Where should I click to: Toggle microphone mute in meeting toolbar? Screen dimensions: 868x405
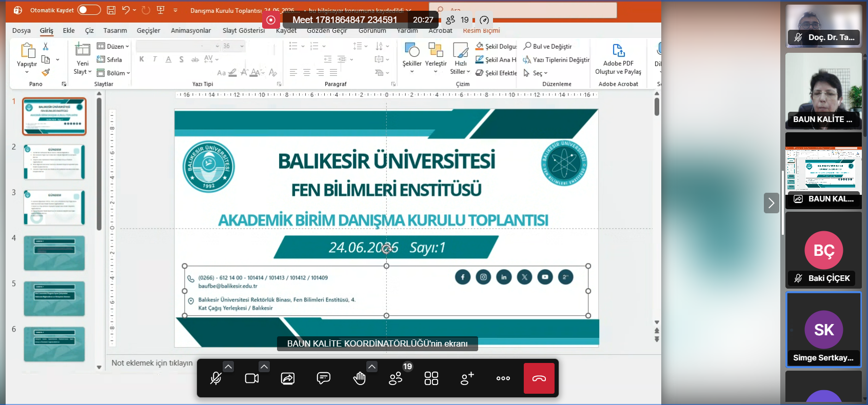point(216,378)
